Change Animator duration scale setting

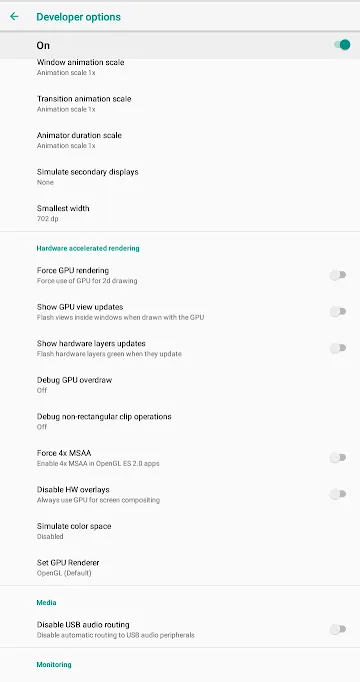[x=180, y=140]
